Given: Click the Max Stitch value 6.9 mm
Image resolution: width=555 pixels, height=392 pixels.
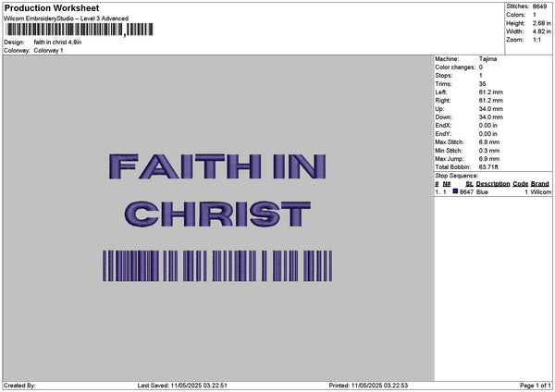Looking at the screenshot, I should pos(489,142).
